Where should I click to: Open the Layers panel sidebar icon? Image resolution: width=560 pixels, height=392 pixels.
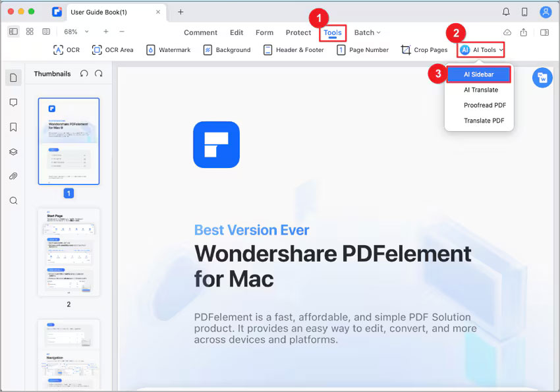point(13,152)
